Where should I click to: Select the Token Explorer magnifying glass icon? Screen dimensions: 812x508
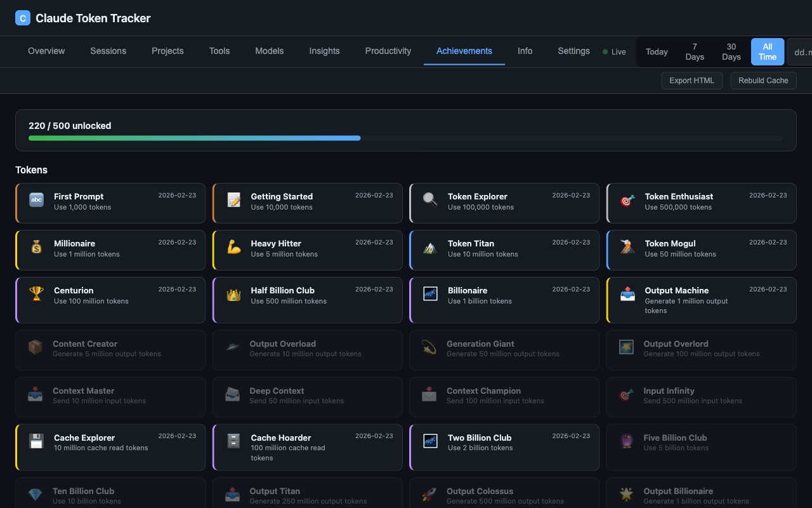click(430, 201)
